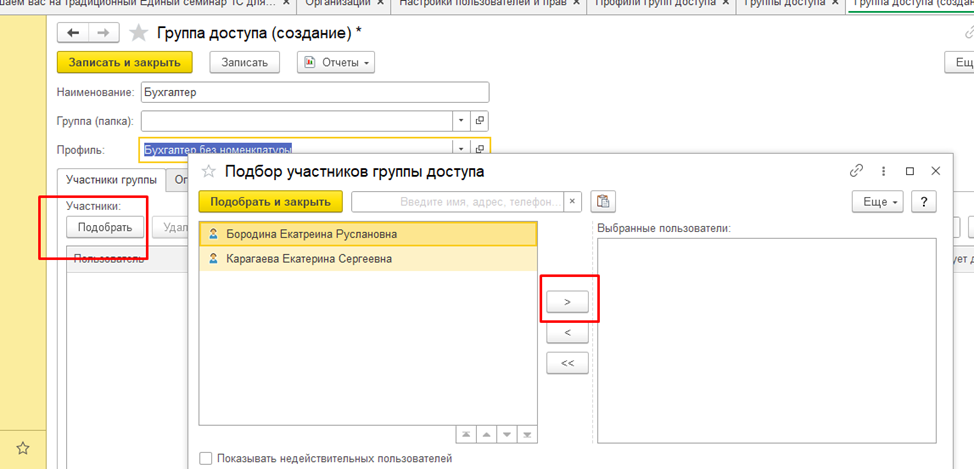Click the Отчеты button in the form toolbar

click(x=335, y=62)
